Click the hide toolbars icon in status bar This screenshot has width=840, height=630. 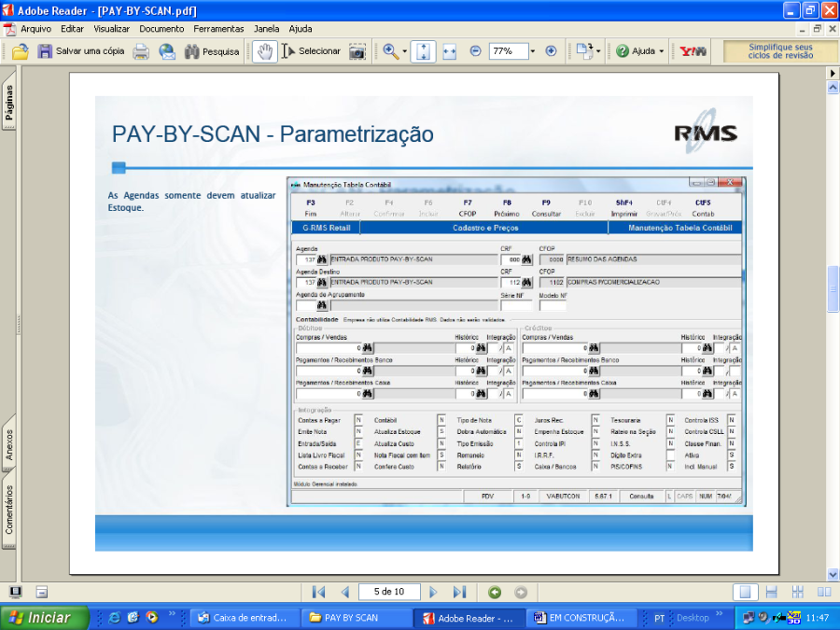tap(42, 592)
